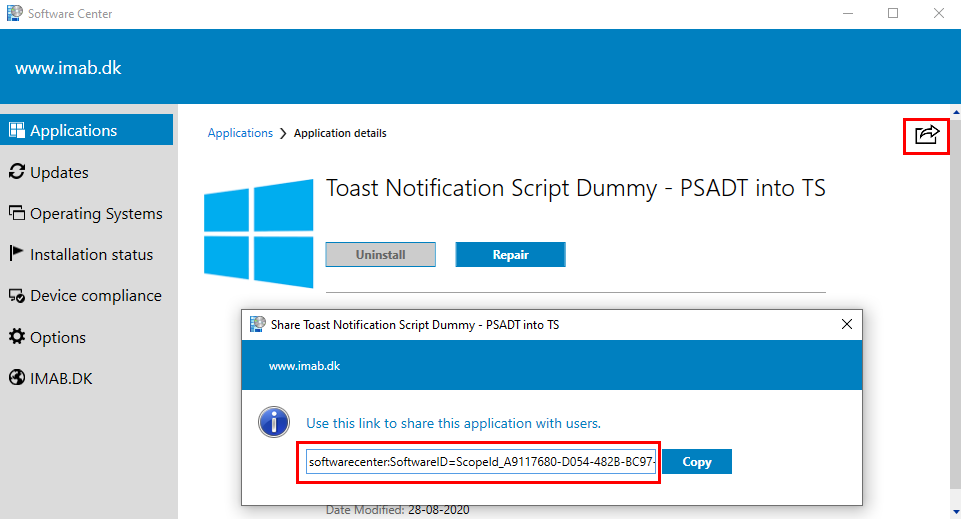Screen dimensions: 961x519
Task: Click the Share dialog title bar icon
Action: click(257, 324)
